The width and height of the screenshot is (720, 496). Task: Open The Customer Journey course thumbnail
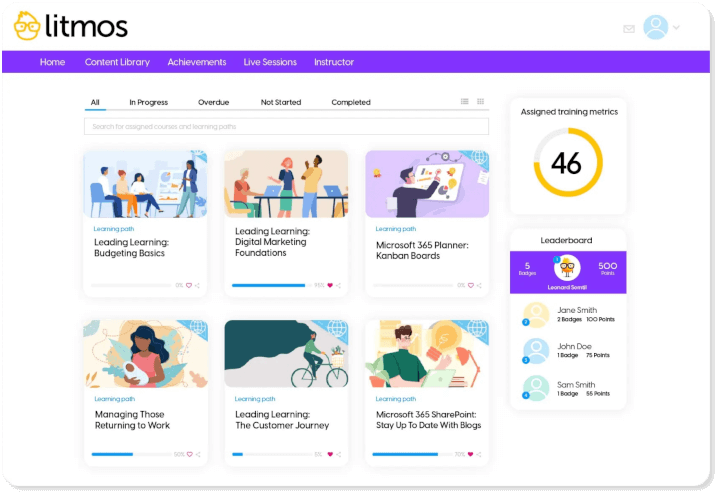pos(286,354)
